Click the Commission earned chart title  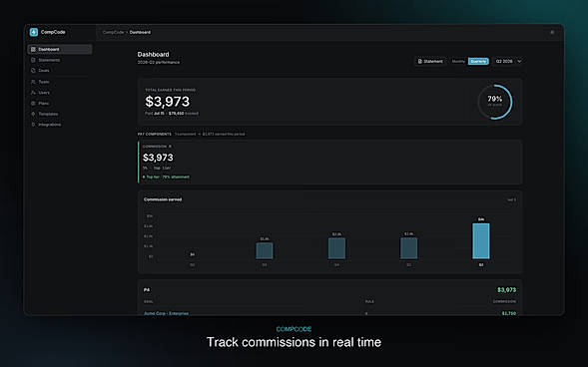coord(163,199)
